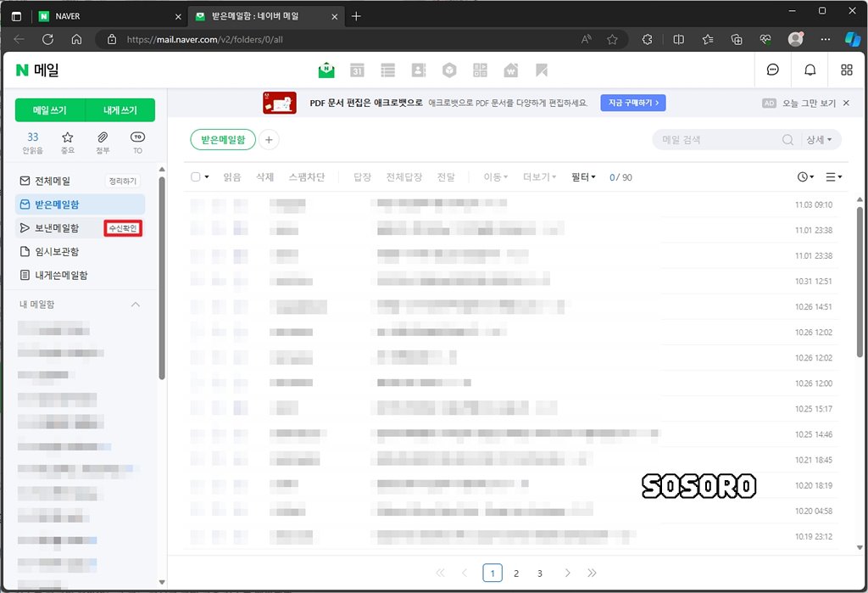Go to page 3 of mail list
Image resolution: width=868 pixels, height=593 pixels.
click(x=540, y=573)
